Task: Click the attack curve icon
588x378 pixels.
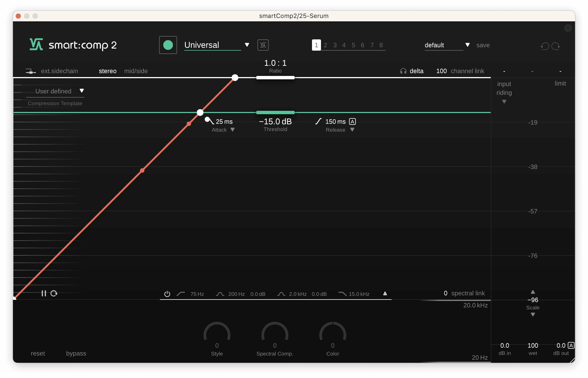Action: tap(209, 121)
